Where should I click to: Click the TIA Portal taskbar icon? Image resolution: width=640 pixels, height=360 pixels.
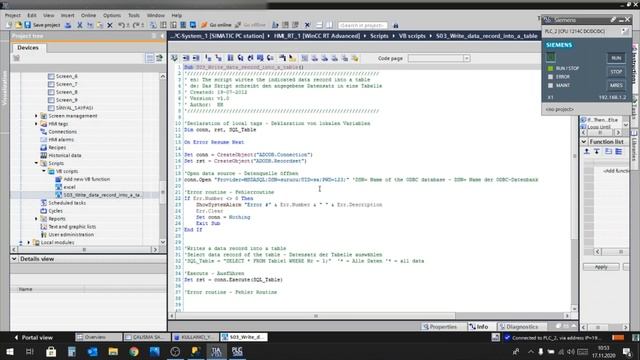(216, 351)
